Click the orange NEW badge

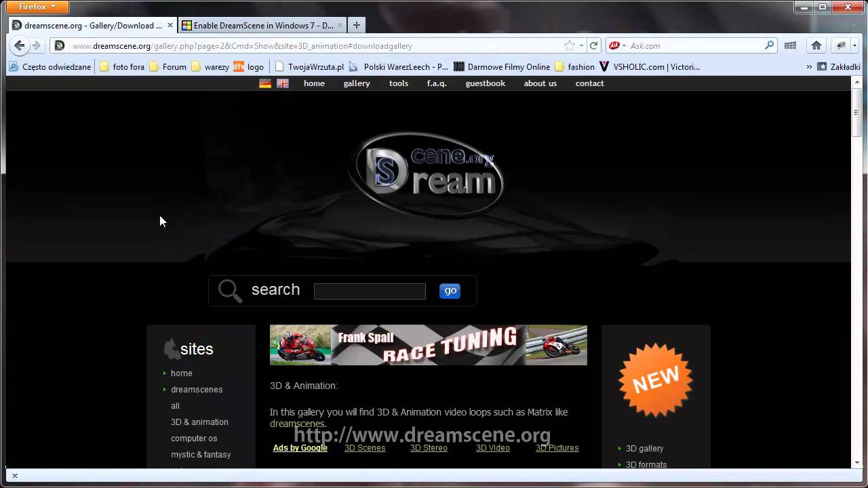click(655, 381)
